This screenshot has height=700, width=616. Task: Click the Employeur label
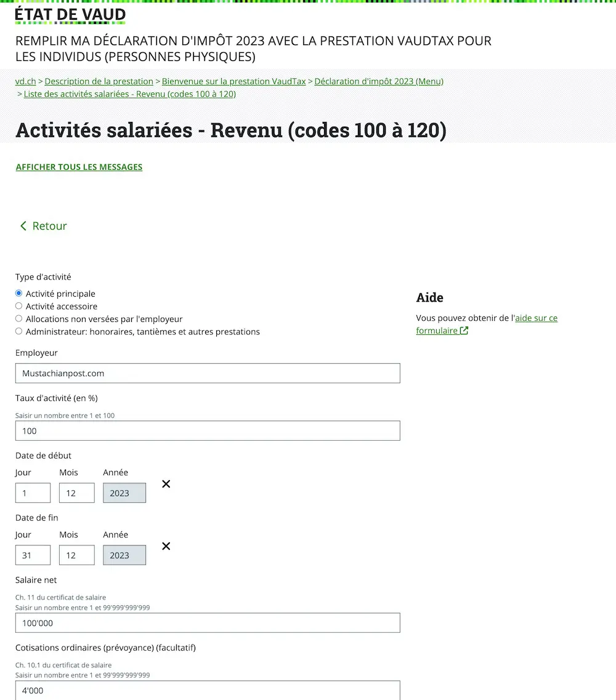(36, 353)
